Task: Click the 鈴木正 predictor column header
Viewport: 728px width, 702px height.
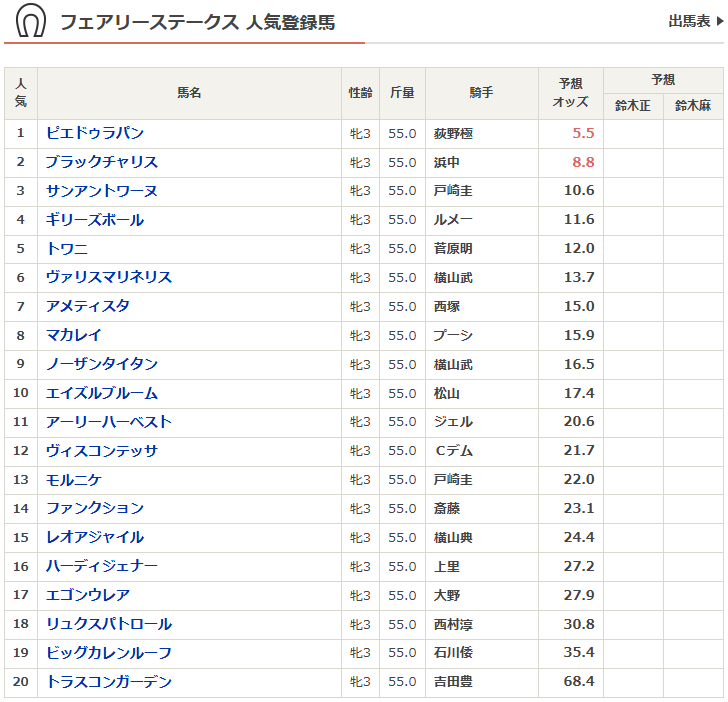Action: coord(633,105)
